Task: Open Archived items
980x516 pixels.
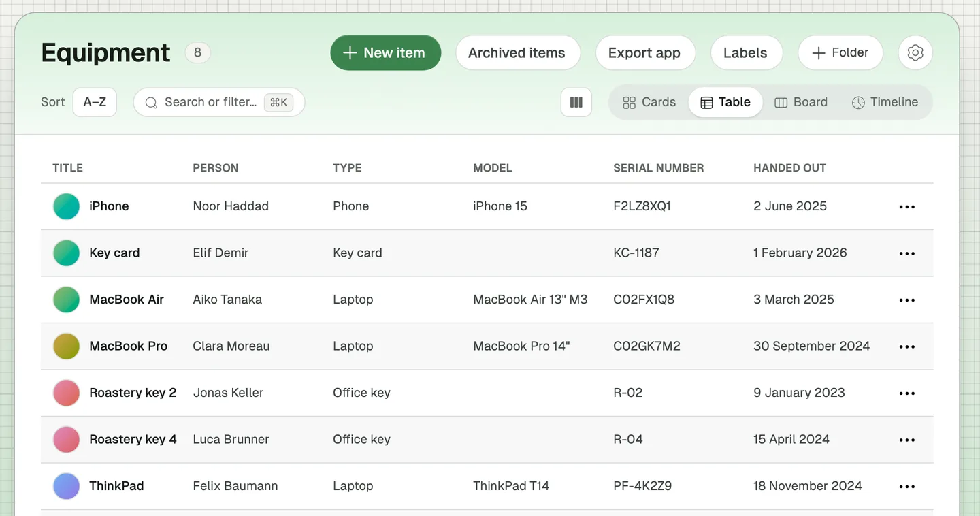Action: [x=517, y=53]
